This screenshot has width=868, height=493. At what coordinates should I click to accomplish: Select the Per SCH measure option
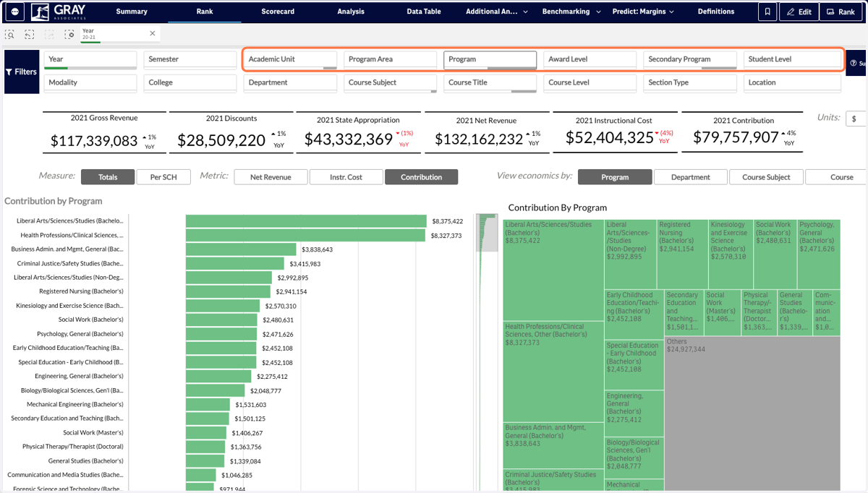(x=163, y=177)
